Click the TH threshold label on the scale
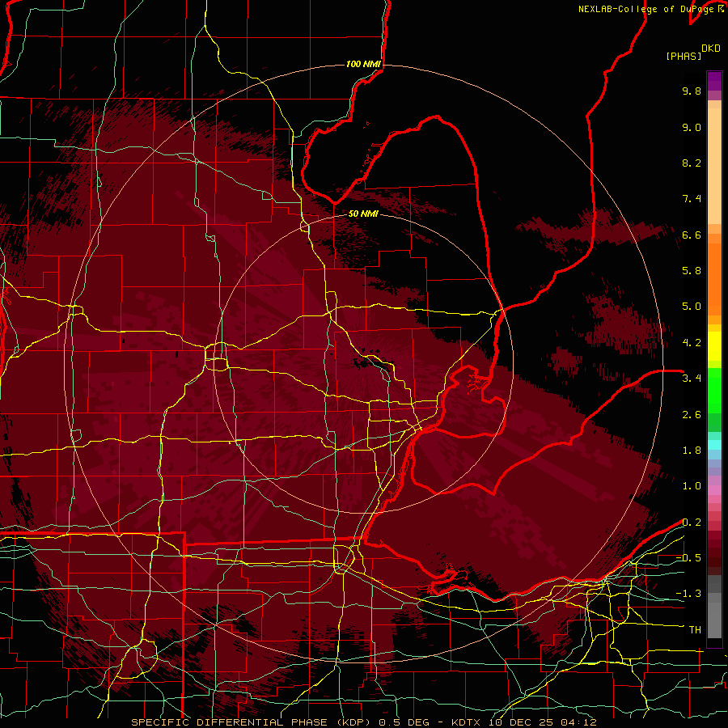 click(695, 630)
